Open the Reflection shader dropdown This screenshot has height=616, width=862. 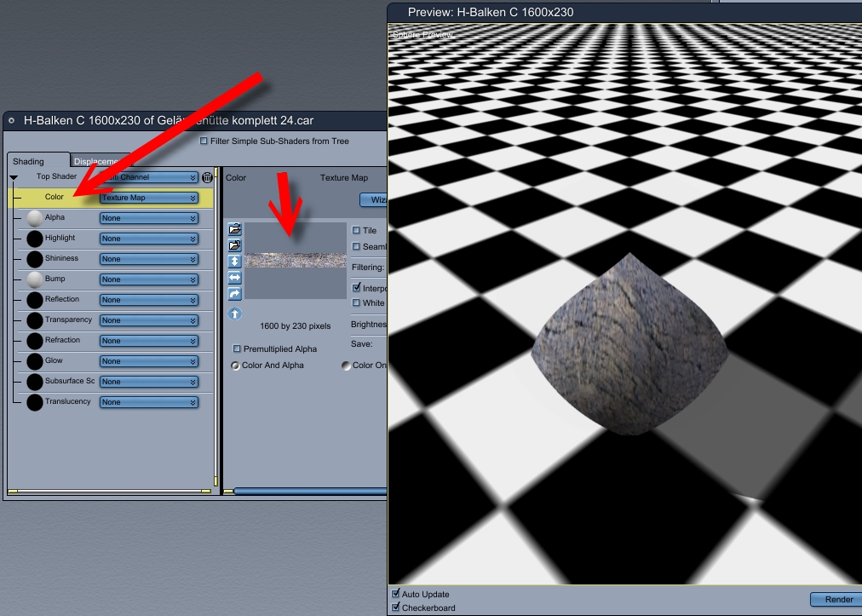pos(148,300)
